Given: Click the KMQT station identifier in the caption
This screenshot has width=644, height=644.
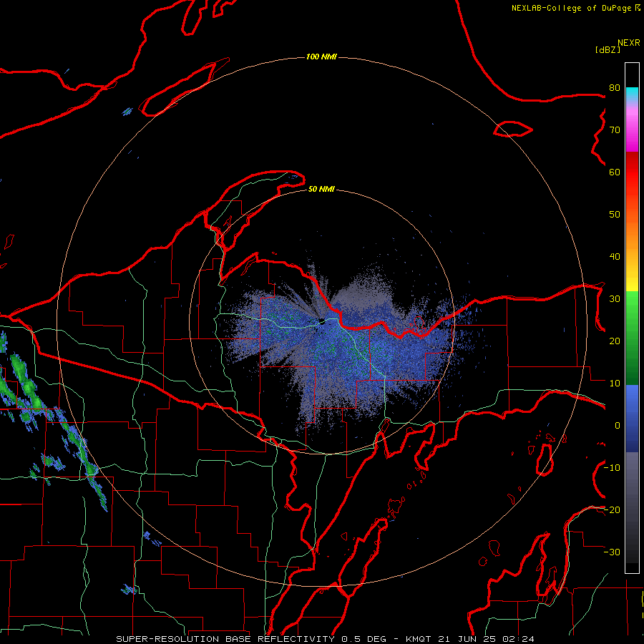Looking at the screenshot, I should click(418, 639).
